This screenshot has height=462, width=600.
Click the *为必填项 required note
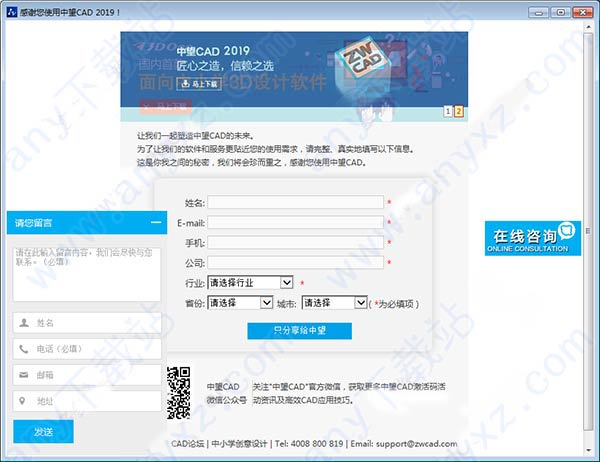pyautogui.click(x=394, y=304)
